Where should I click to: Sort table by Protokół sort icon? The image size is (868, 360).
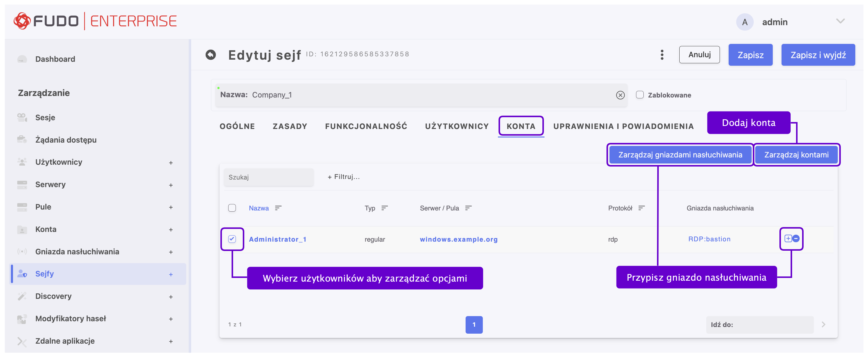point(641,208)
